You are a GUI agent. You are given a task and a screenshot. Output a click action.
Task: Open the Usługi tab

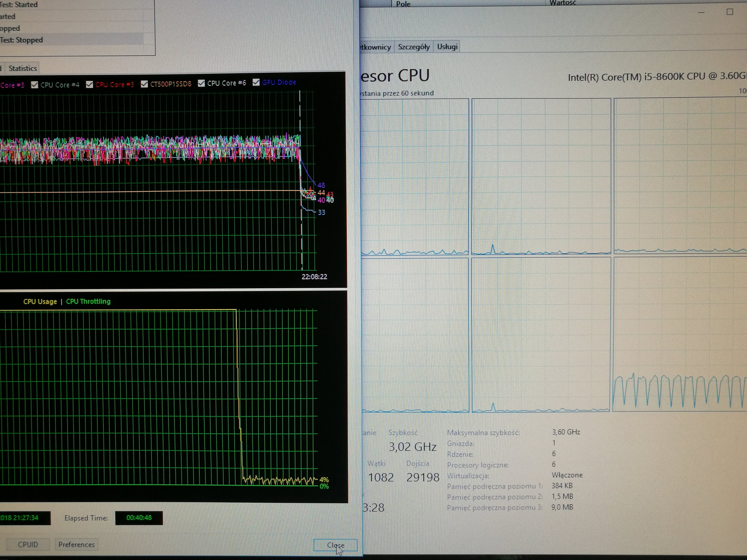(447, 47)
